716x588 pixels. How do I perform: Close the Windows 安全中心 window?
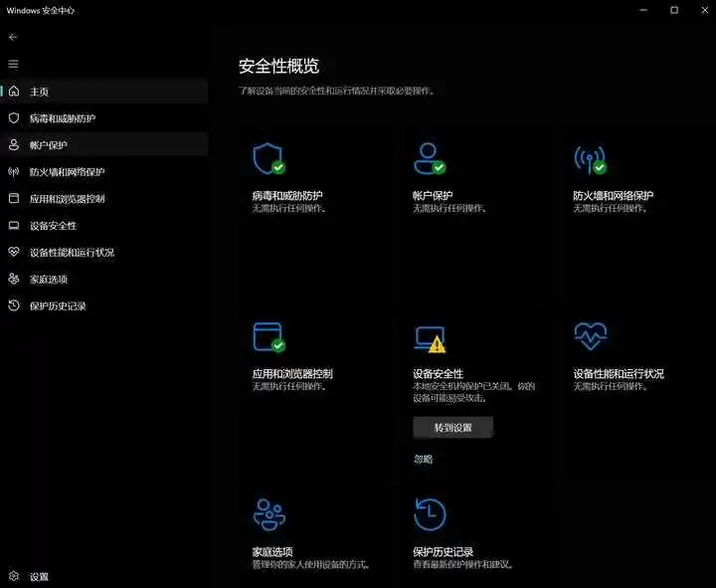pyautogui.click(x=705, y=10)
